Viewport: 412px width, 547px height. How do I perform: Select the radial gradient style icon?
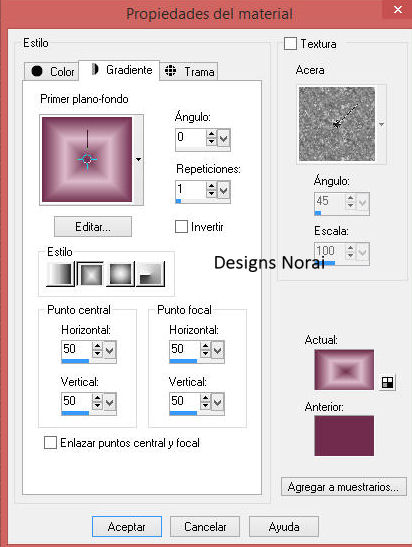151,274
